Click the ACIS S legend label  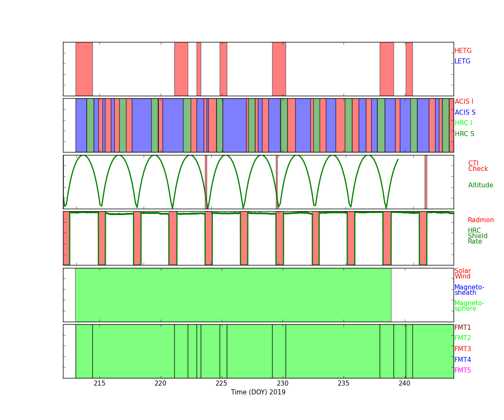[465, 113]
